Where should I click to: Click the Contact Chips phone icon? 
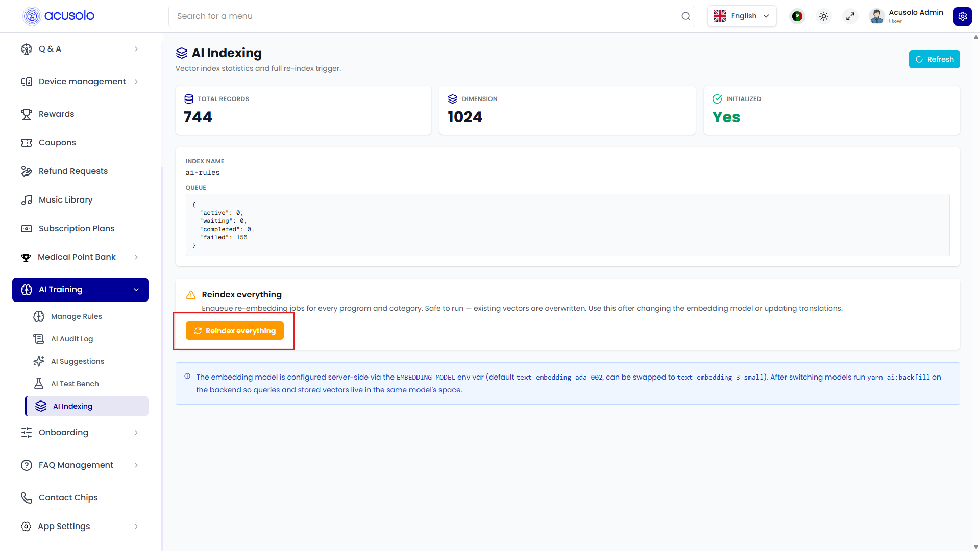[x=27, y=498]
